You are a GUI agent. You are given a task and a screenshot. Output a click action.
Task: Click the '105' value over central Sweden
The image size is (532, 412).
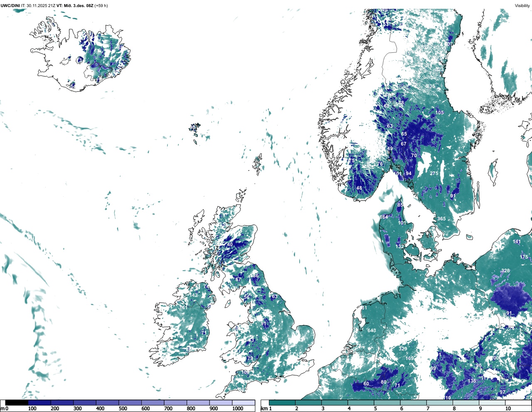pyautogui.click(x=439, y=113)
